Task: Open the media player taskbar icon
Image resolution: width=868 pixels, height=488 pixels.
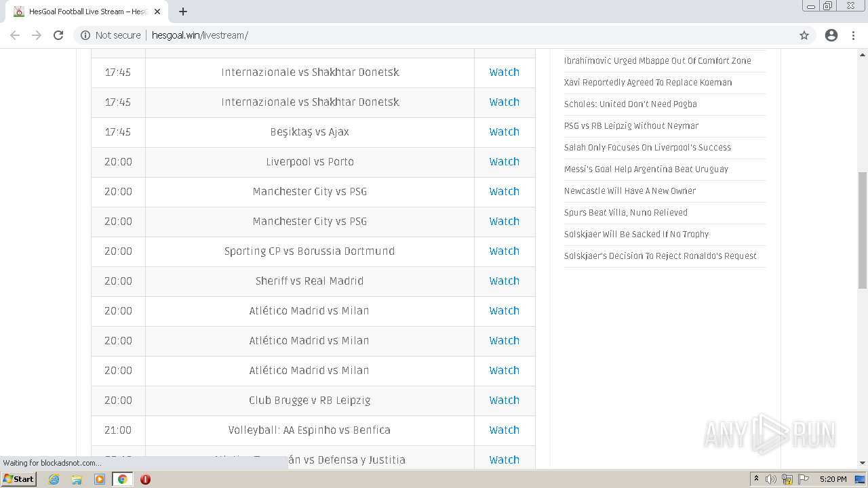Action: pos(100,479)
